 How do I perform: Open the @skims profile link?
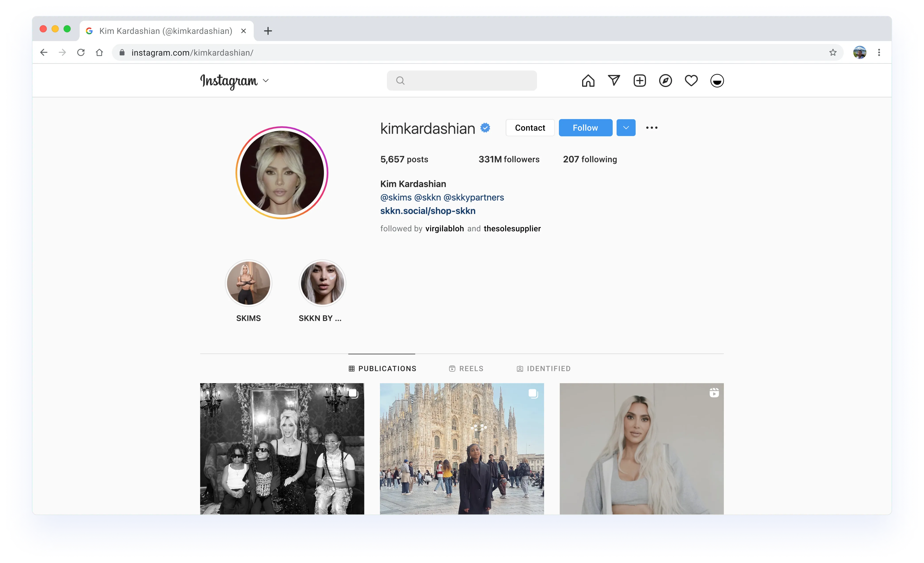[396, 197]
